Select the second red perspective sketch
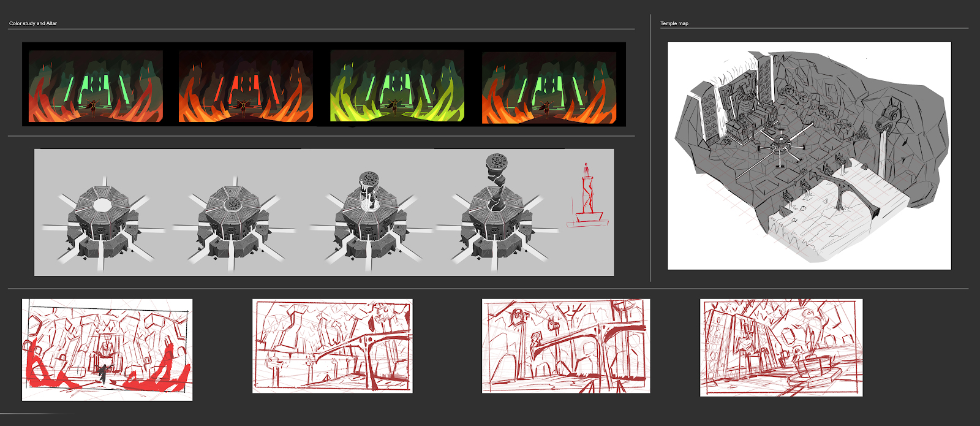Image resolution: width=980 pixels, height=426 pixels. 333,346
